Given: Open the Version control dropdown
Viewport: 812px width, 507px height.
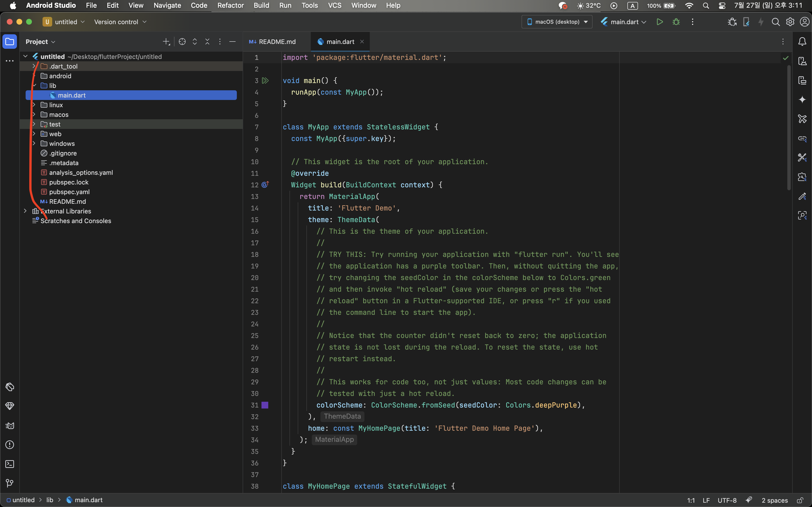Looking at the screenshot, I should 120,22.
